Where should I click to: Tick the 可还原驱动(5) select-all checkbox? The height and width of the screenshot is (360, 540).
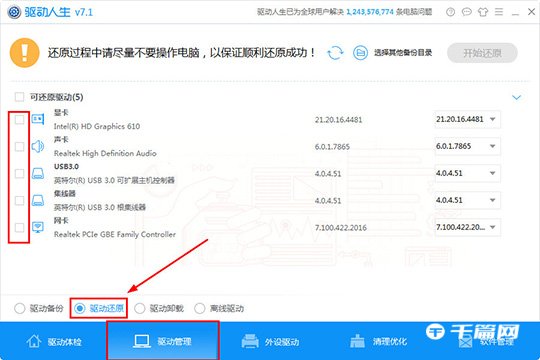[x=19, y=97]
